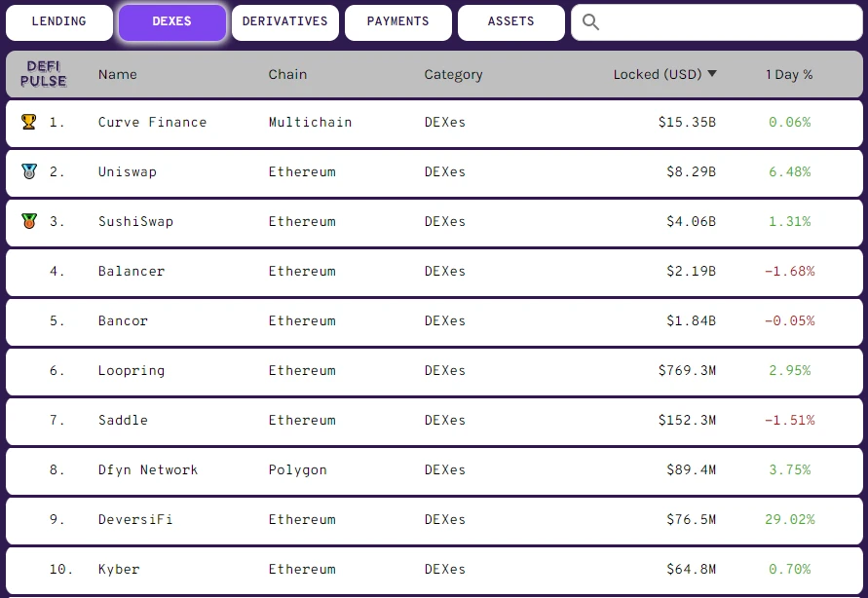868x598 pixels.
Task: Click the $15.35B locked value
Action: click(x=687, y=122)
